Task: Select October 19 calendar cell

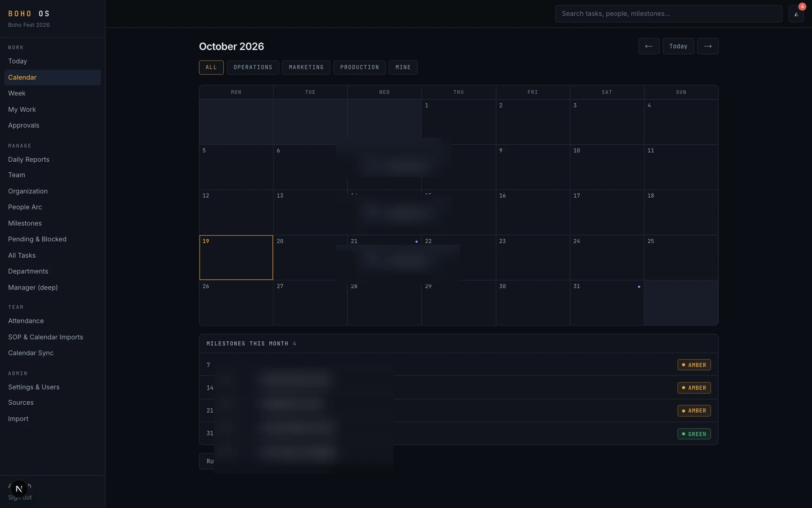Action: (x=236, y=257)
